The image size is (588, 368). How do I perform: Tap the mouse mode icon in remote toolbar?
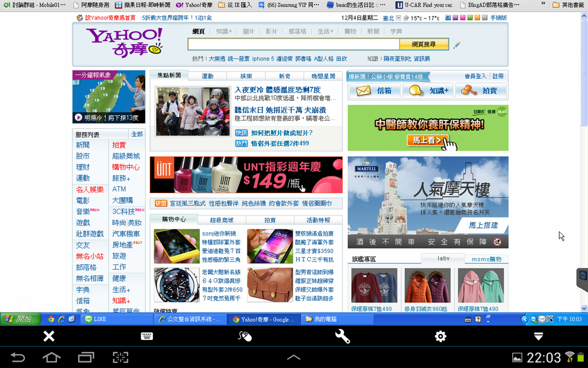245,336
